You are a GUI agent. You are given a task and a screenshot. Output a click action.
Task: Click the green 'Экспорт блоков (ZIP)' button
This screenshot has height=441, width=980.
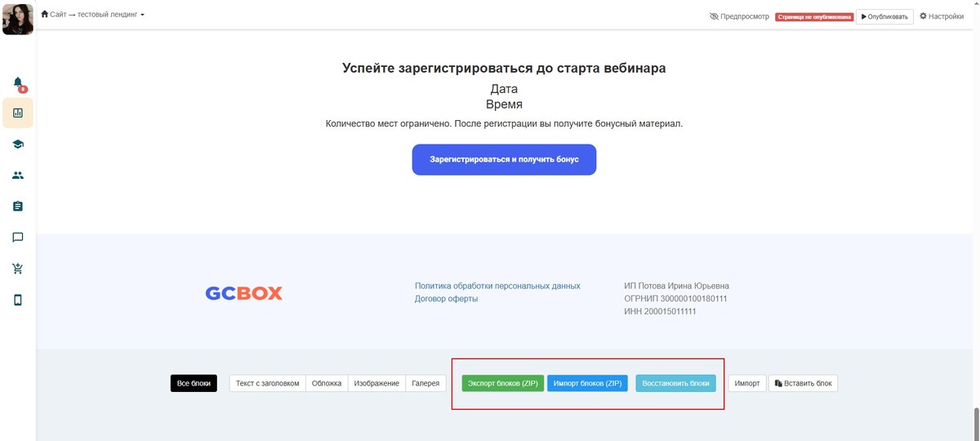point(501,383)
